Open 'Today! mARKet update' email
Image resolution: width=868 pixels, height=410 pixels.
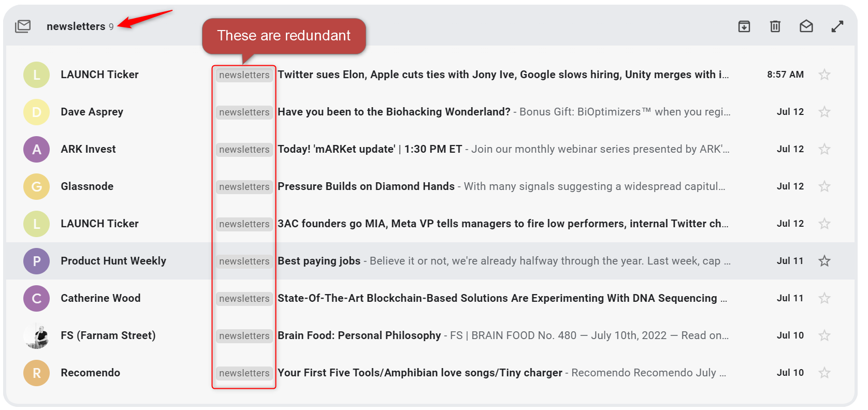click(x=370, y=149)
